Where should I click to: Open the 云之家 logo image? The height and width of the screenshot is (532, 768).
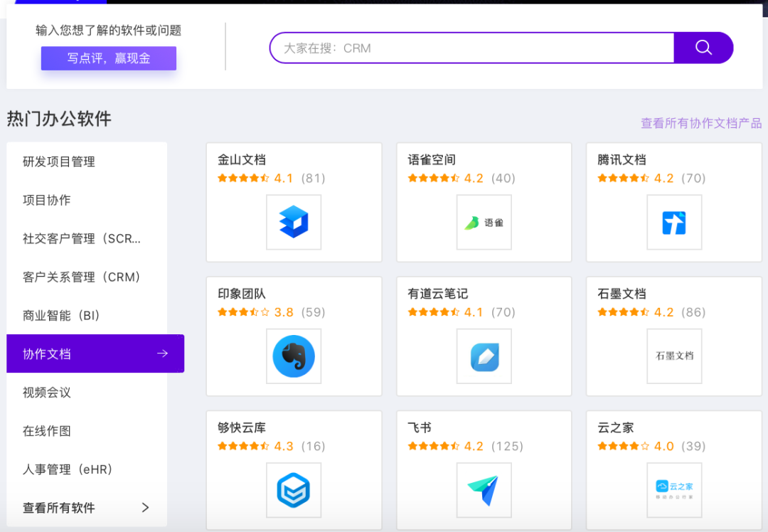tap(674, 490)
